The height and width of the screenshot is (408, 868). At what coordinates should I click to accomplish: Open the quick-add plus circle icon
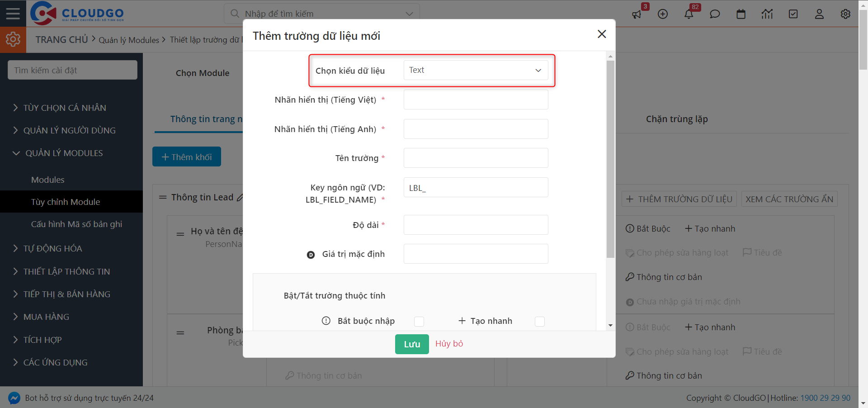click(663, 14)
